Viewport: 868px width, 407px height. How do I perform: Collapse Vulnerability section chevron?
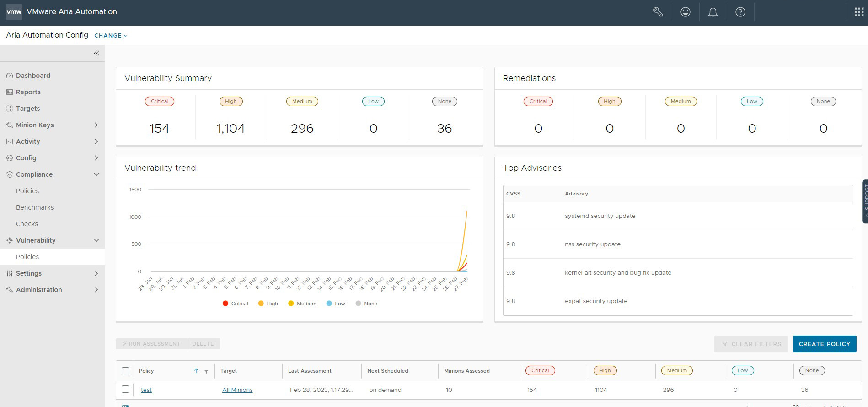pos(96,240)
